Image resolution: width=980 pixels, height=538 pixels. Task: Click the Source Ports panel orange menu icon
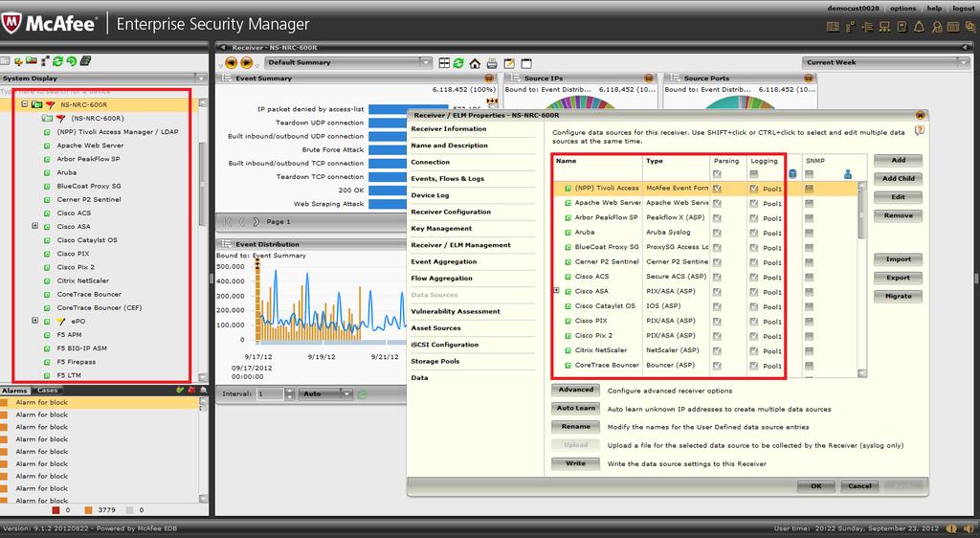point(808,78)
